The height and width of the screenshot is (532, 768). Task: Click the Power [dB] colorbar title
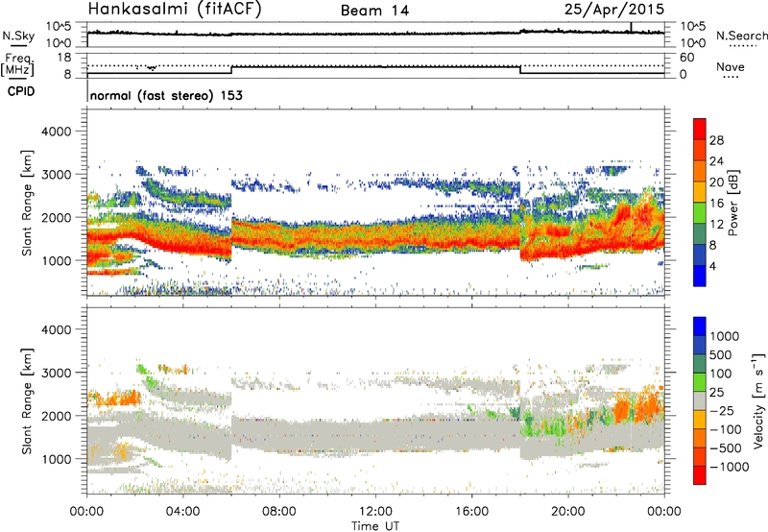[732, 203]
